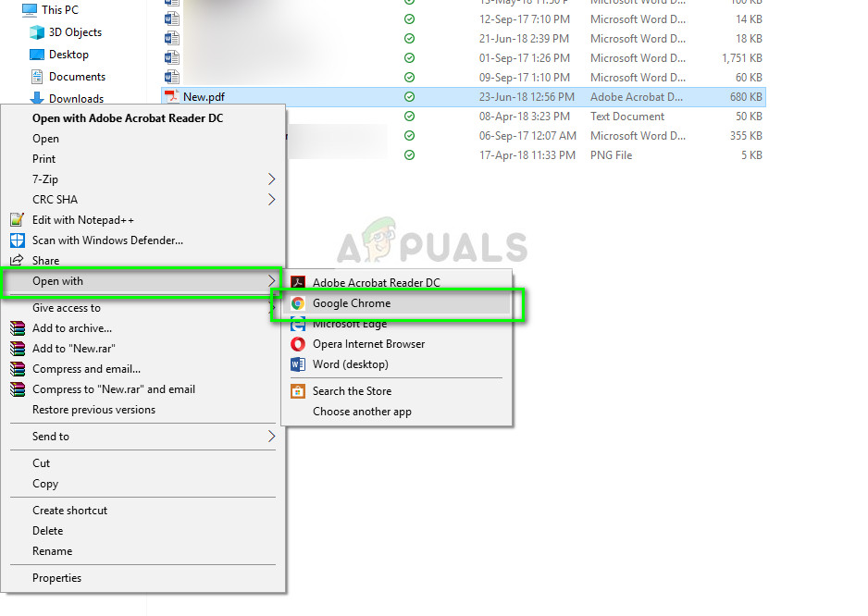The image size is (868, 616).
Task: Click sync status check icon of New.pdf row
Action: click(x=409, y=97)
